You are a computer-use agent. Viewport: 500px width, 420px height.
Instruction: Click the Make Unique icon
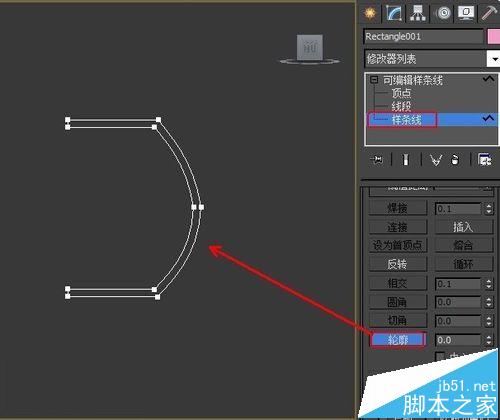(x=436, y=160)
